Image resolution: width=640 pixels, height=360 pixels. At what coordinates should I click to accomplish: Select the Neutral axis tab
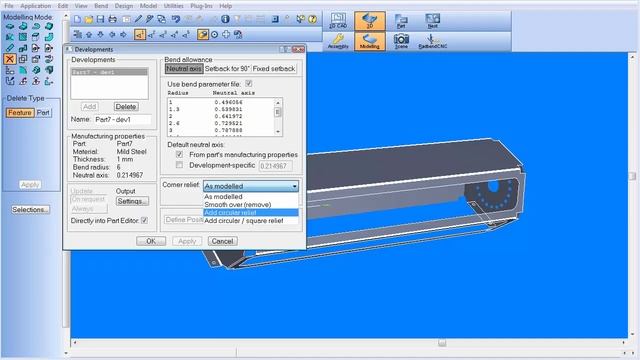[x=184, y=69]
